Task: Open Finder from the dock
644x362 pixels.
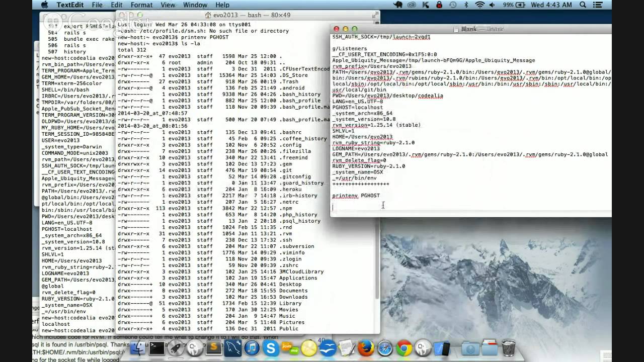Action: click(x=138, y=348)
